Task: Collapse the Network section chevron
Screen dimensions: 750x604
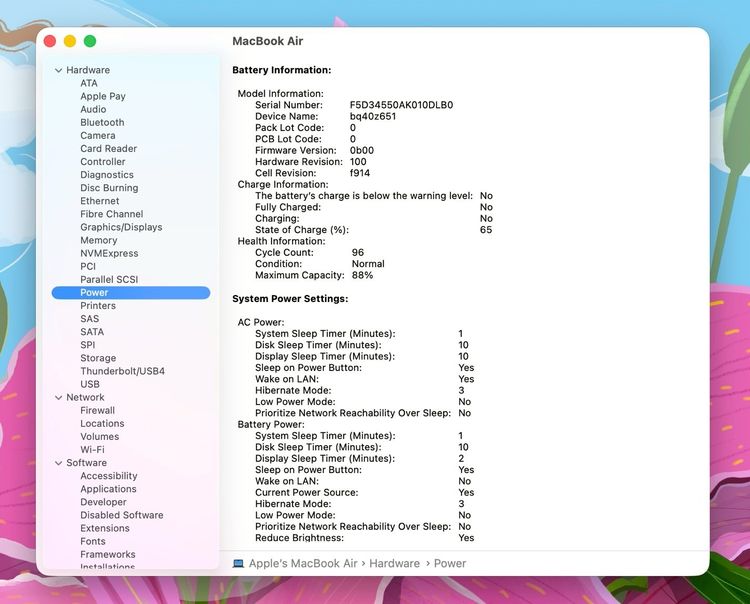Action: pyautogui.click(x=58, y=397)
